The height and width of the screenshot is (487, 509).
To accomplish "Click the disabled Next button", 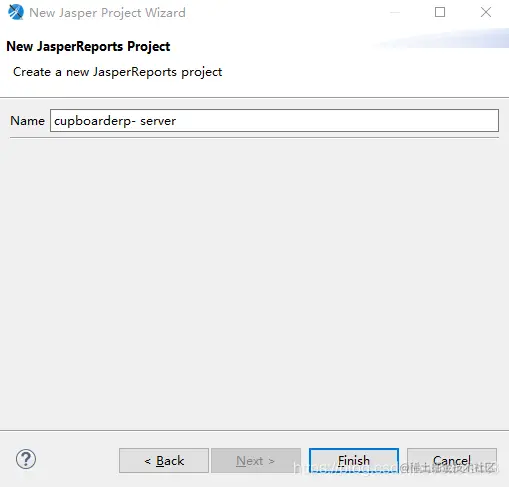I will click(256, 460).
